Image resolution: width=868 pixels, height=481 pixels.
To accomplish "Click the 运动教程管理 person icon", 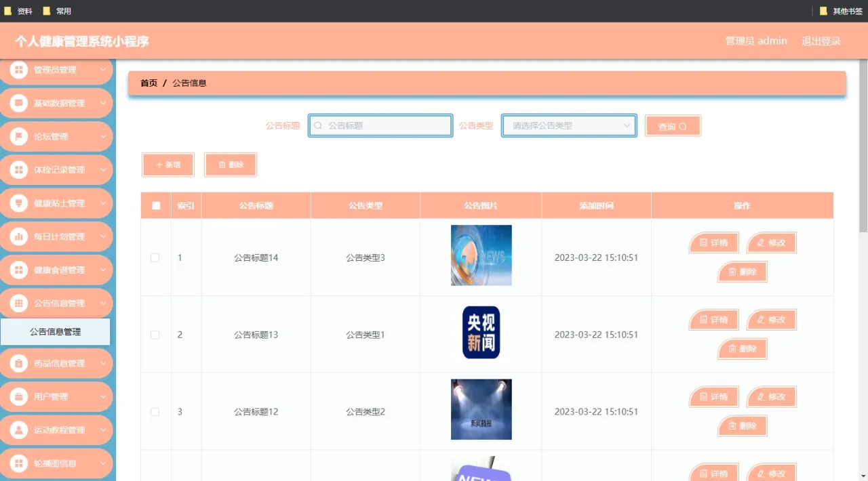I will [x=18, y=430].
